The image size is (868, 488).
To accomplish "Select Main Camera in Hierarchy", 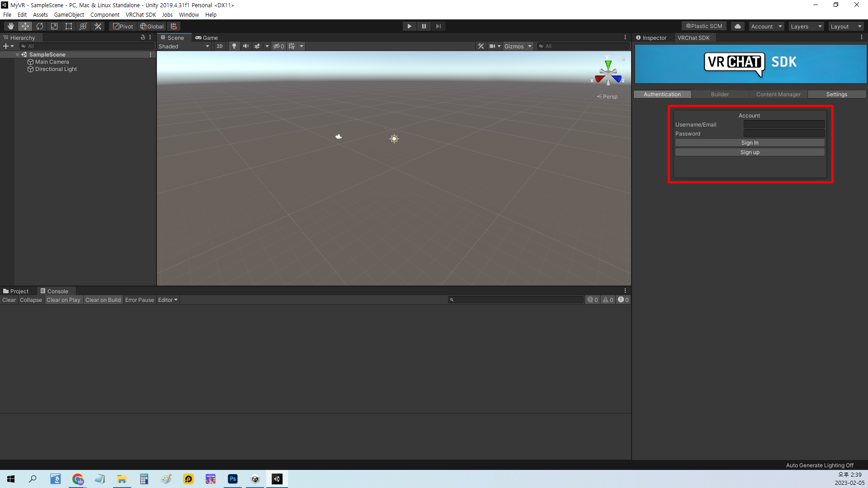I will (52, 62).
